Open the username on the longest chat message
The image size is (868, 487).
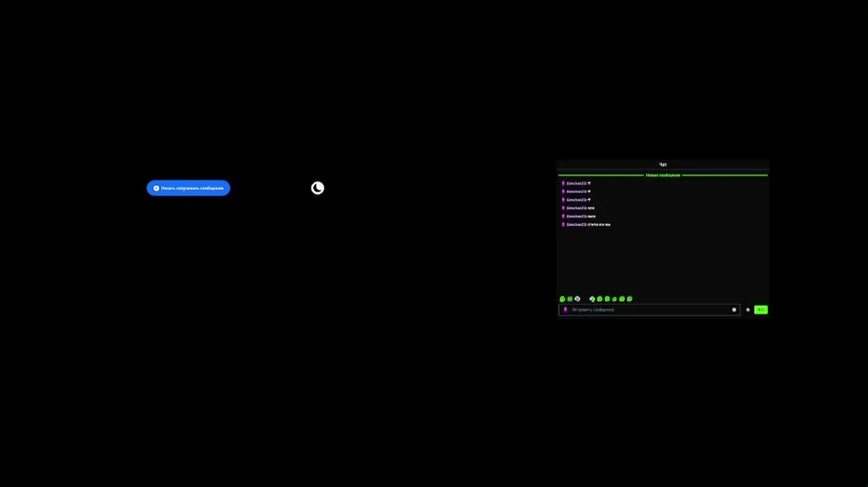point(577,225)
